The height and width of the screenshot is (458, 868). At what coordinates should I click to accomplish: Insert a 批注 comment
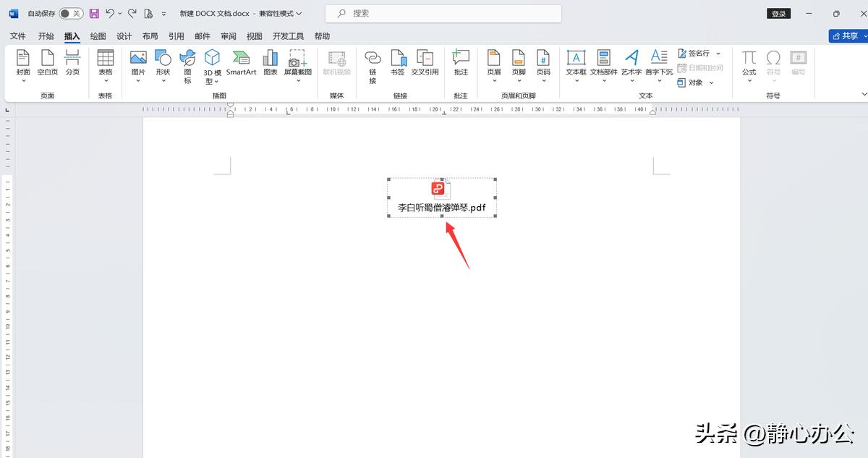coord(461,62)
